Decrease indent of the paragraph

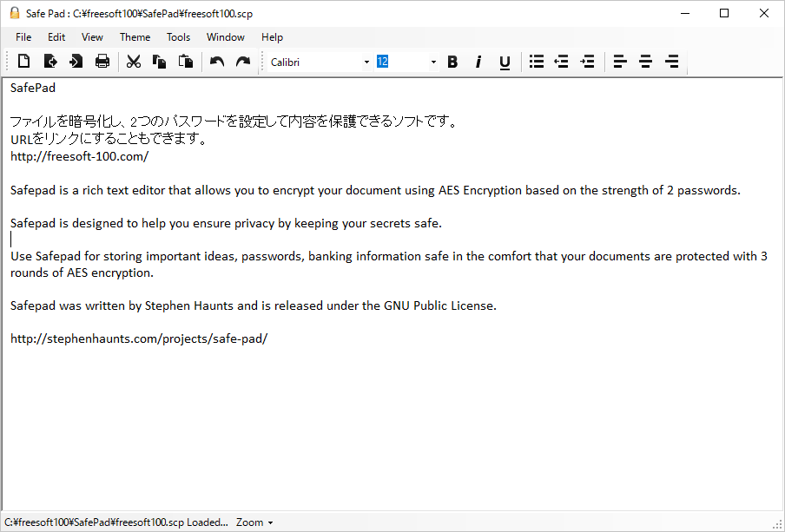(561, 62)
